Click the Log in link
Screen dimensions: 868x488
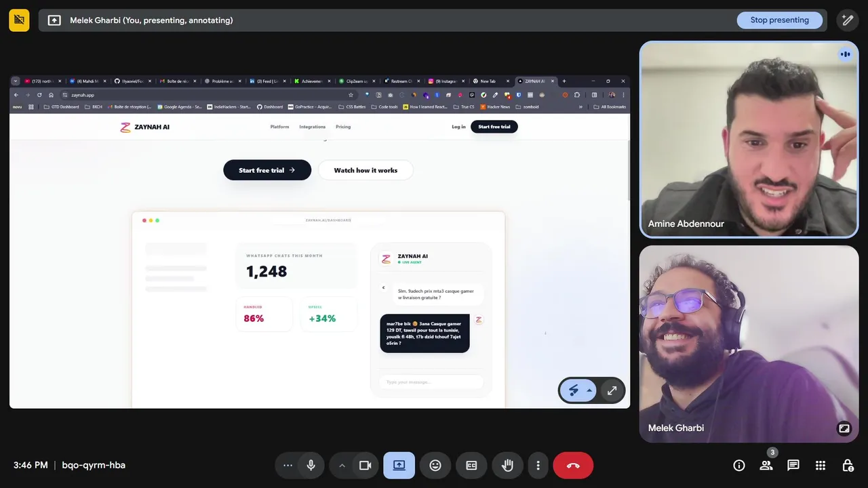point(458,127)
